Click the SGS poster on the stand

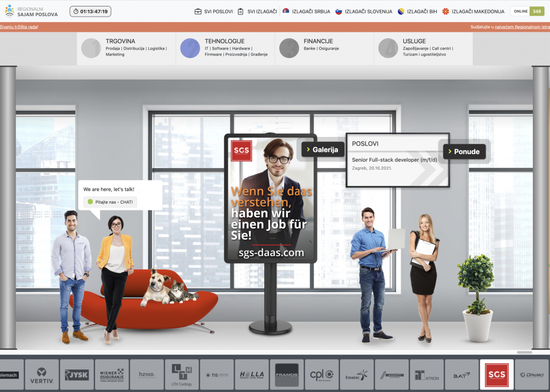(x=271, y=198)
